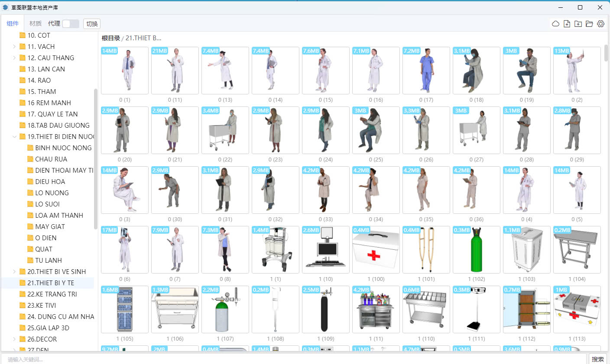610x364 pixels.
Task: Select the first aid kit thumbnail 1 (100)
Action: (376, 250)
